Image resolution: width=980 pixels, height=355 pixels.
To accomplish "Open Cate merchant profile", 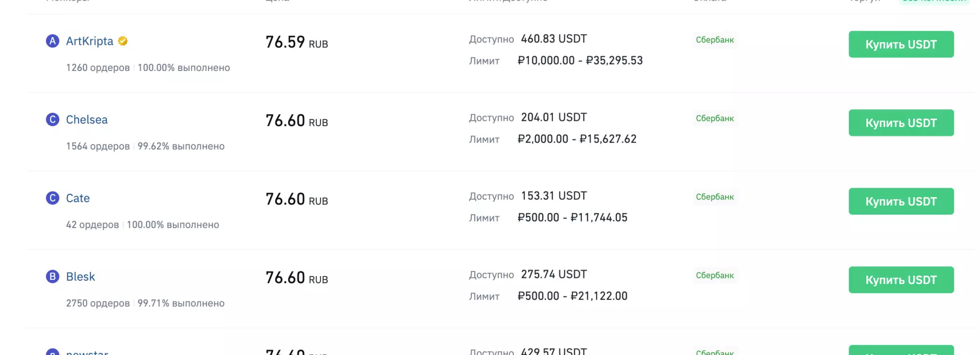I will click(x=78, y=198).
